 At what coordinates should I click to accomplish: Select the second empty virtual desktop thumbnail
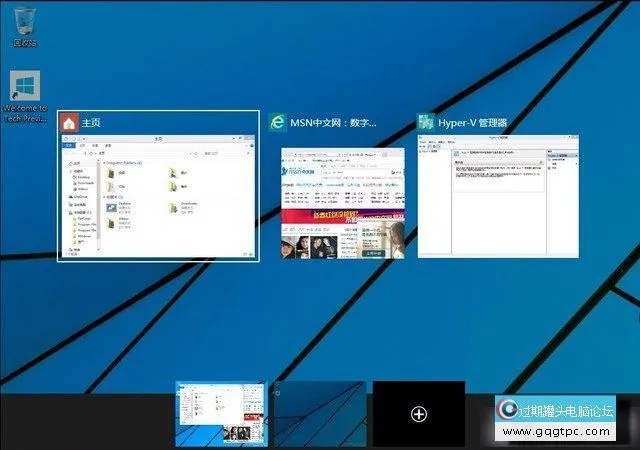coord(318,414)
